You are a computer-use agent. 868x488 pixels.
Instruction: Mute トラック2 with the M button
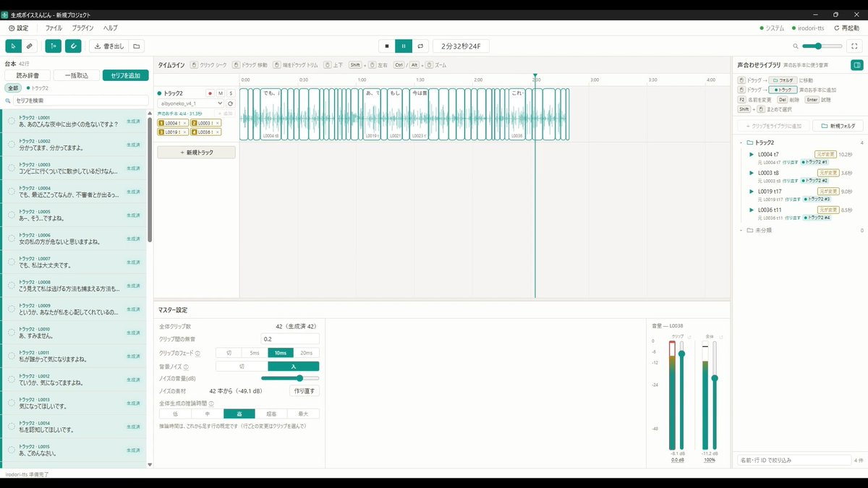221,93
